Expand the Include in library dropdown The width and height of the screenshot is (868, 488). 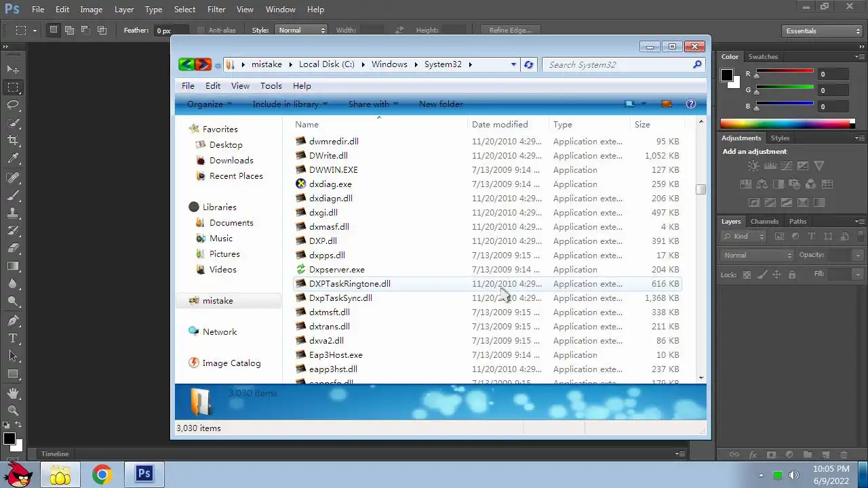290,104
